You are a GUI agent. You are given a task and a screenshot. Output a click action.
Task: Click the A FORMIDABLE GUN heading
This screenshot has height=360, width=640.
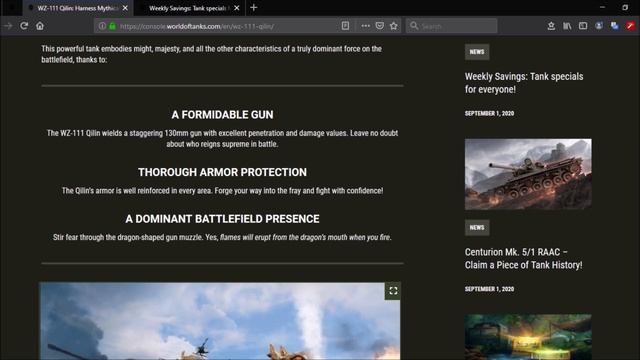pos(222,115)
